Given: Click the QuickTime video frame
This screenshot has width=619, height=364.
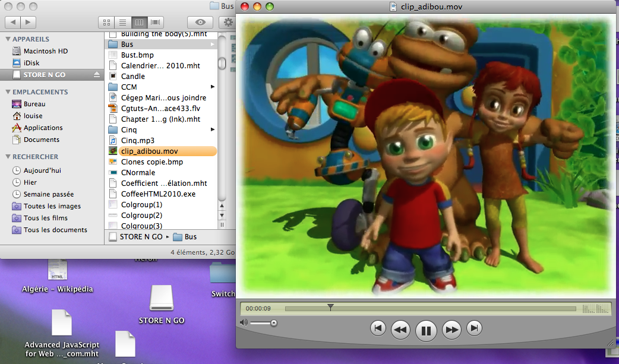Looking at the screenshot, I should click(x=427, y=157).
